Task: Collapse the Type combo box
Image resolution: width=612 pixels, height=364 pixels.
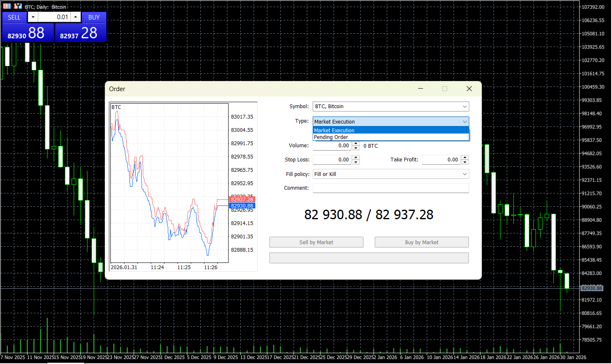Action: click(391, 121)
